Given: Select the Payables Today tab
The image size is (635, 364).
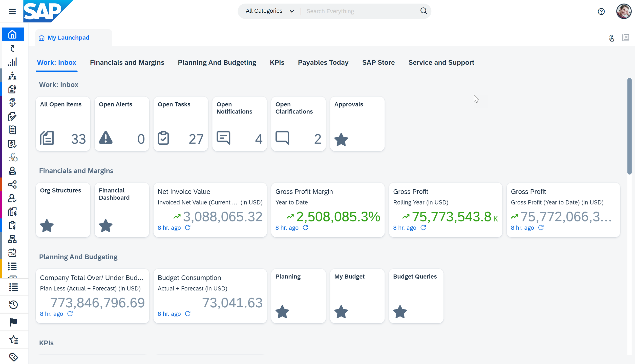Looking at the screenshot, I should [323, 62].
